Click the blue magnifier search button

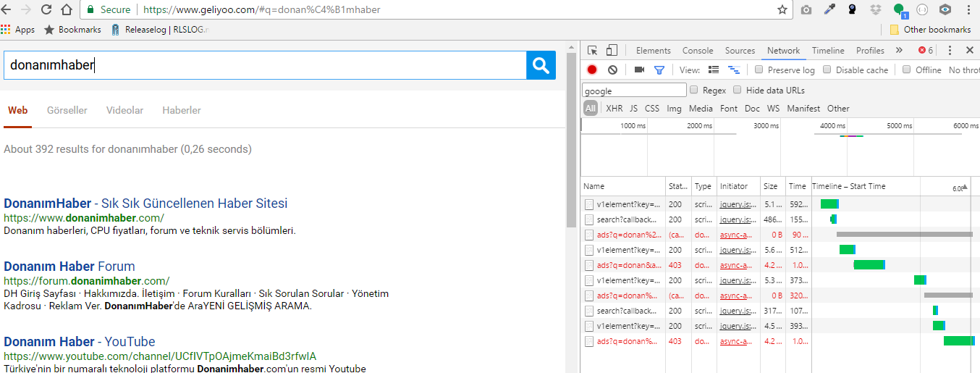[541, 65]
